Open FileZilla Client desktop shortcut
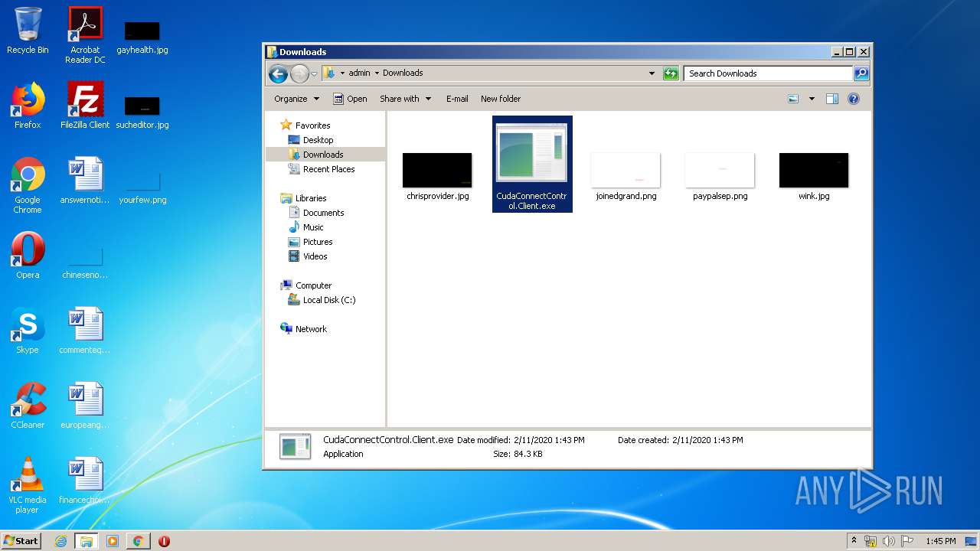Image resolution: width=980 pixels, height=551 pixels. click(85, 106)
